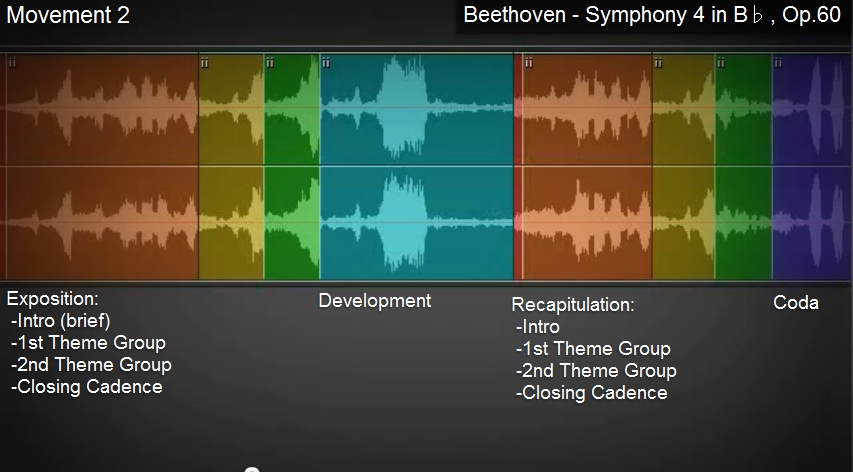The width and height of the screenshot is (853, 472).
Task: Select the thin red Recapitulation intro region
Action: pos(518,166)
